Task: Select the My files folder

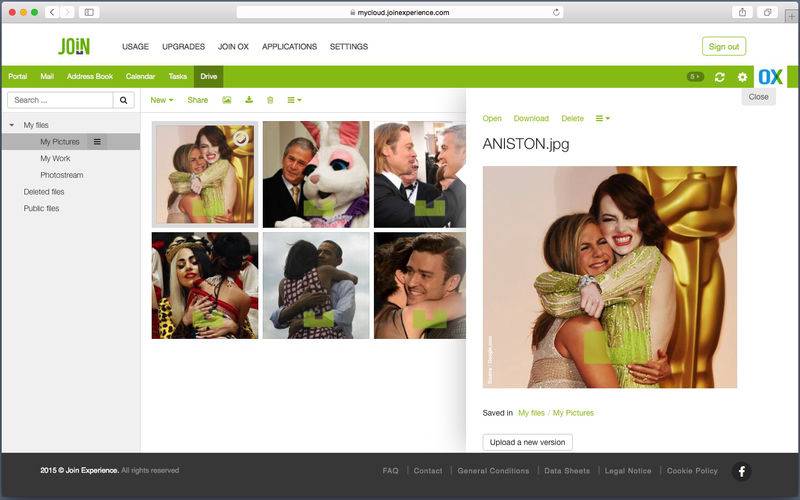Action: 36,125
